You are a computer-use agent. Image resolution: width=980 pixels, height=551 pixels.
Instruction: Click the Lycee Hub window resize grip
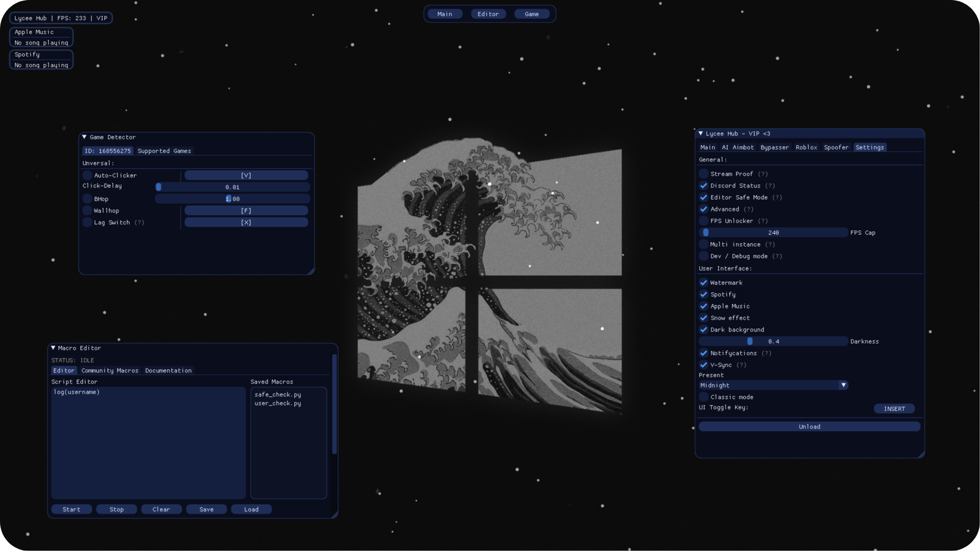pos(921,454)
